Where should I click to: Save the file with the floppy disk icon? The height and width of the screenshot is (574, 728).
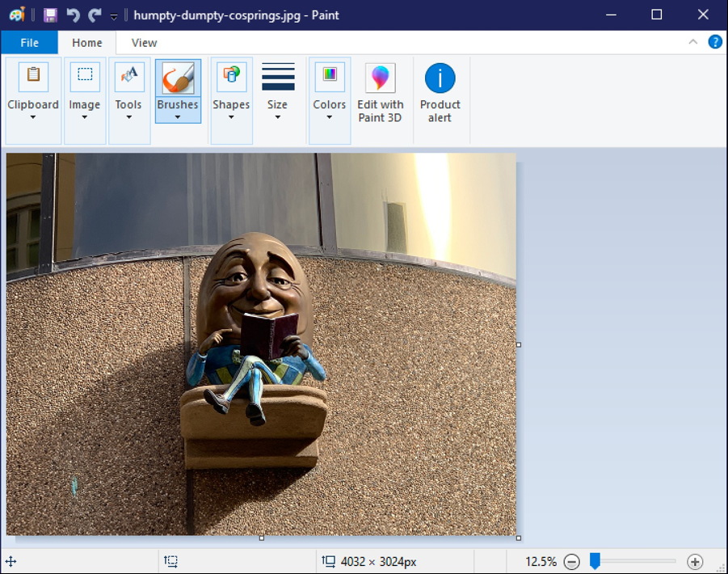click(x=50, y=15)
